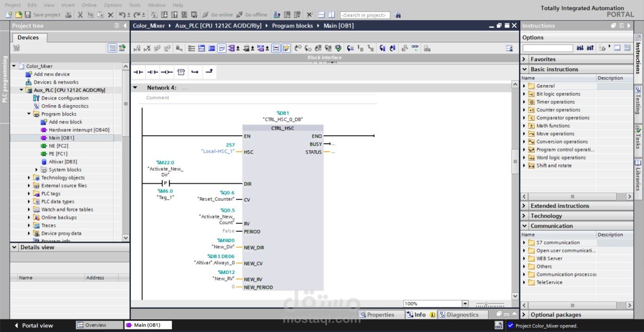Click the empty box instruction icon
This screenshot has width=644, height=332.
click(x=181, y=72)
